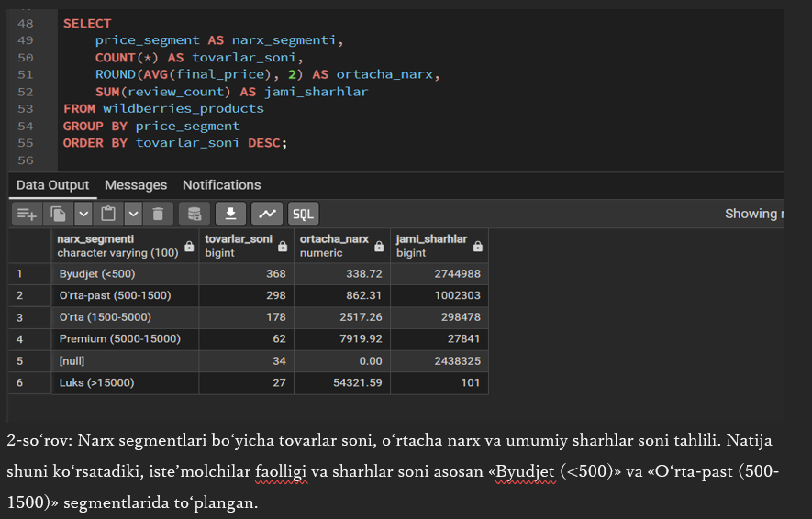Click lock icon in jami_sharhlar header

[x=477, y=247]
